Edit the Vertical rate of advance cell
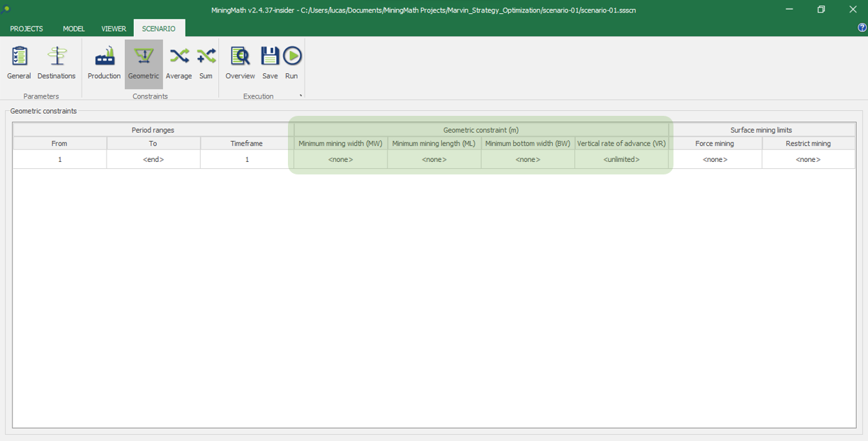This screenshot has width=868, height=441. (621, 160)
